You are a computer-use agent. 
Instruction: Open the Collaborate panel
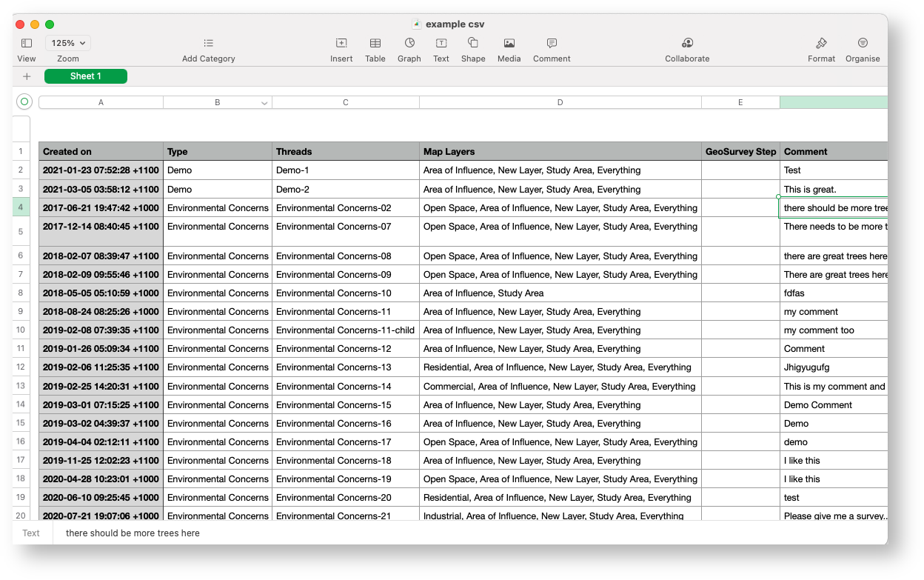pyautogui.click(x=687, y=43)
